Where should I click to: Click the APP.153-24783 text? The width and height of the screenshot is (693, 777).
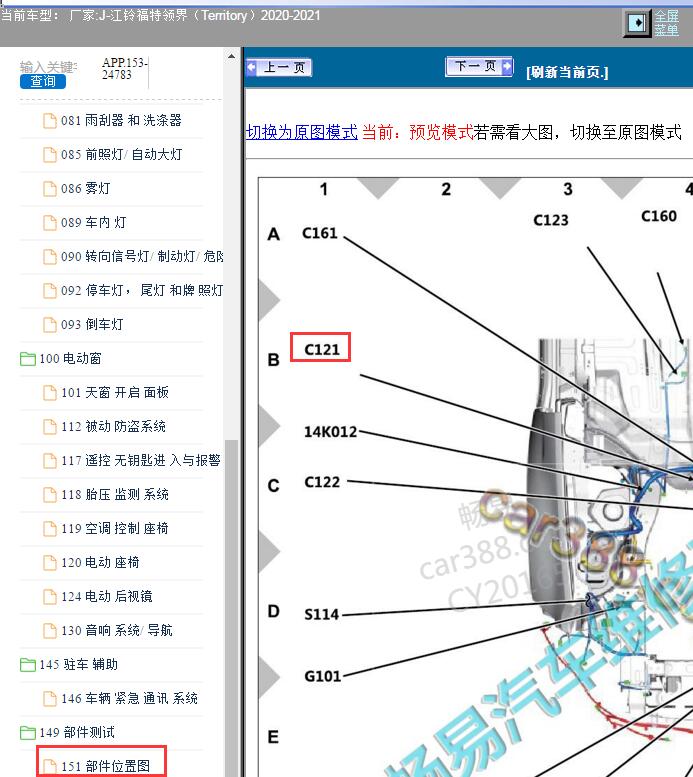(124, 68)
